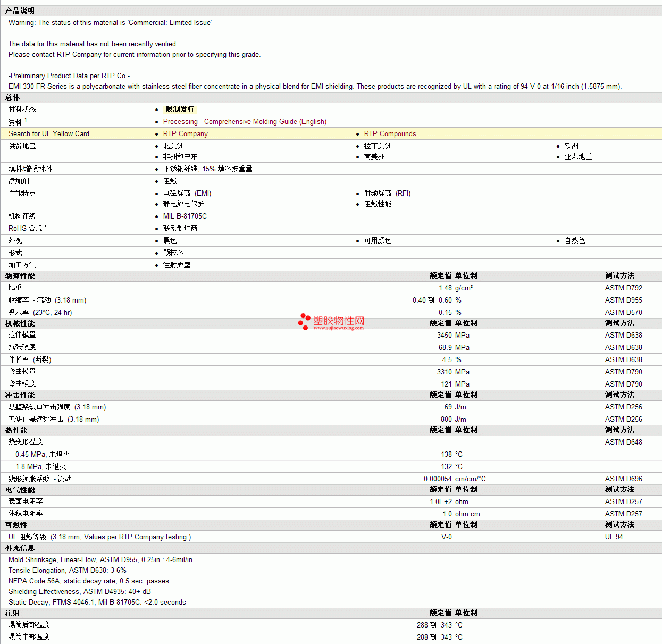This screenshot has height=644, width=662.
Task: Click the 'V-0' flame rating value
Action: [x=447, y=537]
